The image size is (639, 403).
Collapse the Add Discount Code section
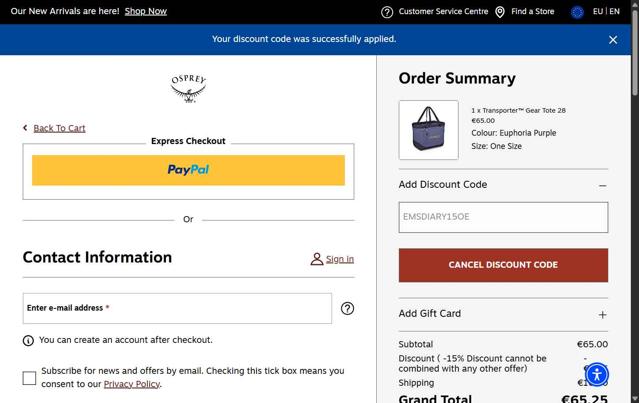[602, 185]
